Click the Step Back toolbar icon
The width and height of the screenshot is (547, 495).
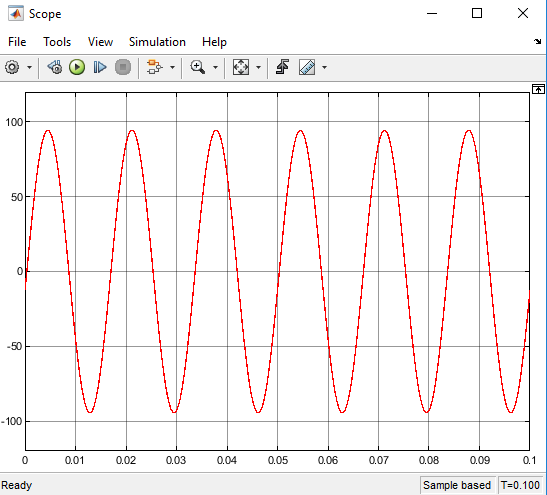tap(55, 67)
